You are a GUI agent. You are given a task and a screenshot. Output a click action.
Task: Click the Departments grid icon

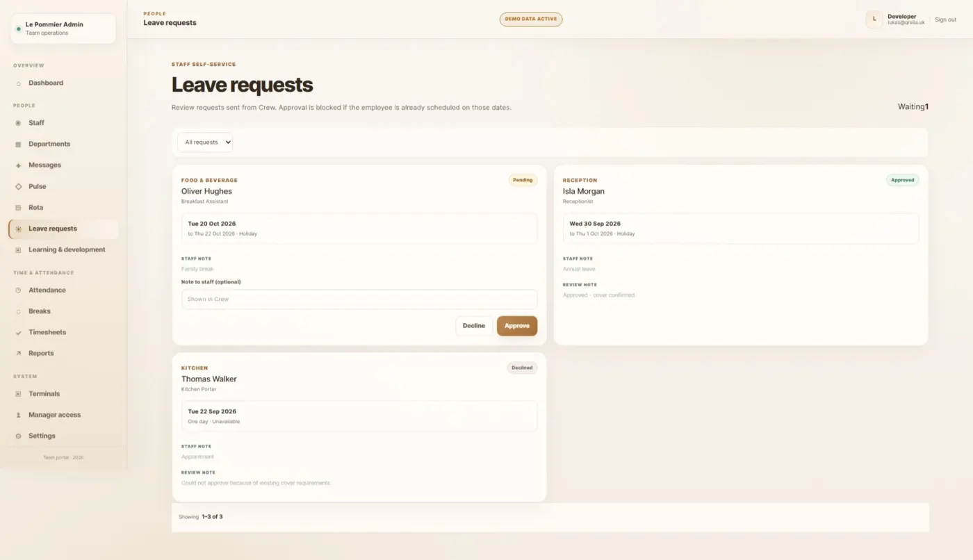[18, 145]
